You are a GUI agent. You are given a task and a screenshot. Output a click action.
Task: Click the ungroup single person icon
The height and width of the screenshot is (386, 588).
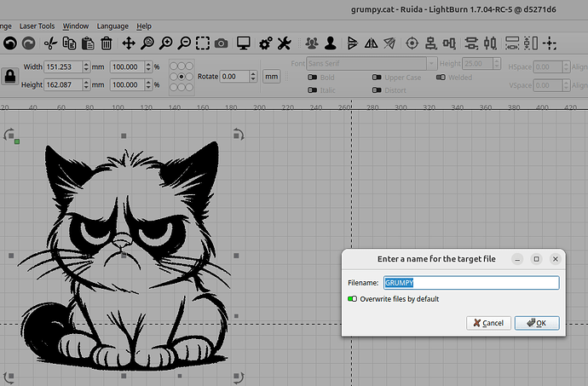(x=331, y=43)
